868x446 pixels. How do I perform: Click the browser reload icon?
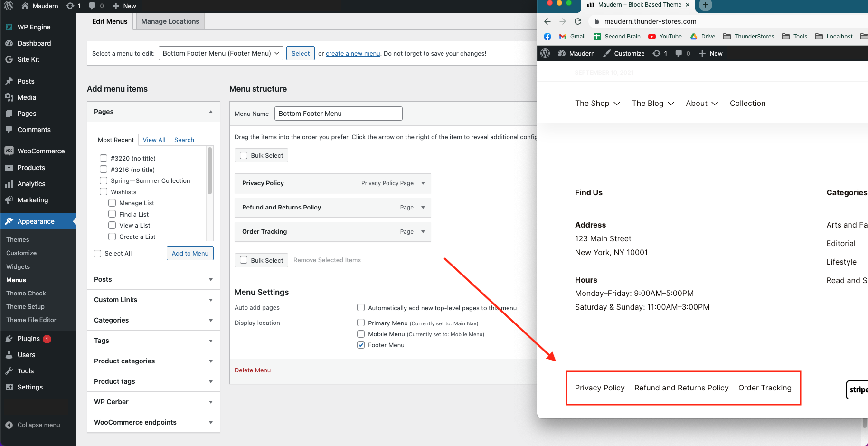click(578, 21)
